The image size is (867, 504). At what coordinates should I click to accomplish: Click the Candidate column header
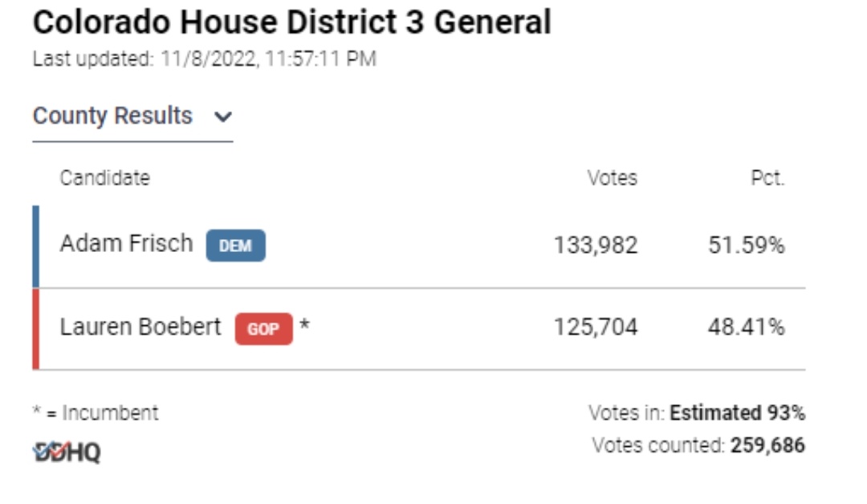[x=105, y=178]
